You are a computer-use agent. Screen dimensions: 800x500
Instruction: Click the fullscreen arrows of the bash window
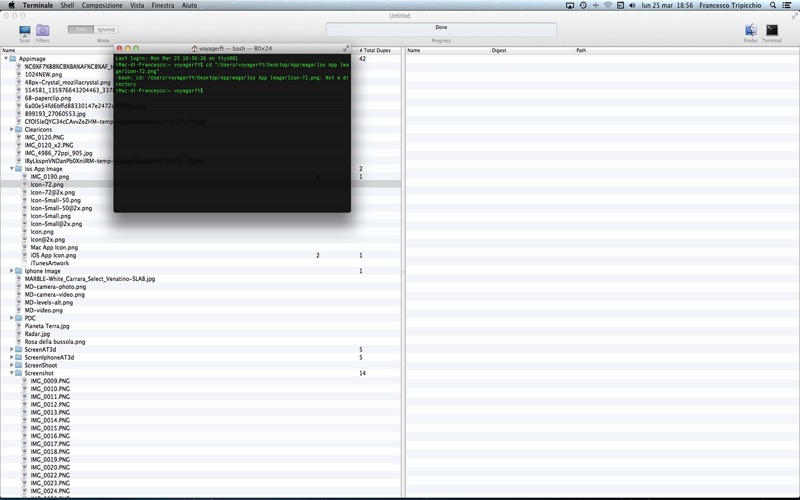tap(346, 48)
